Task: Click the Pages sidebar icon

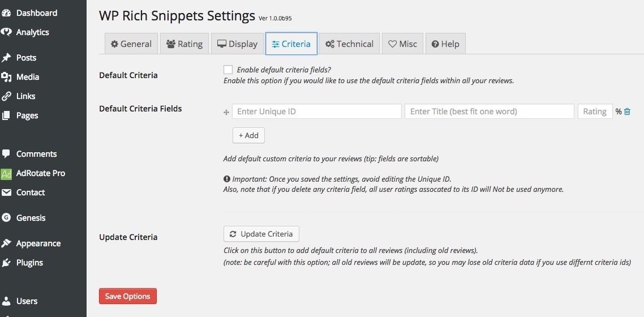Action: (6, 115)
